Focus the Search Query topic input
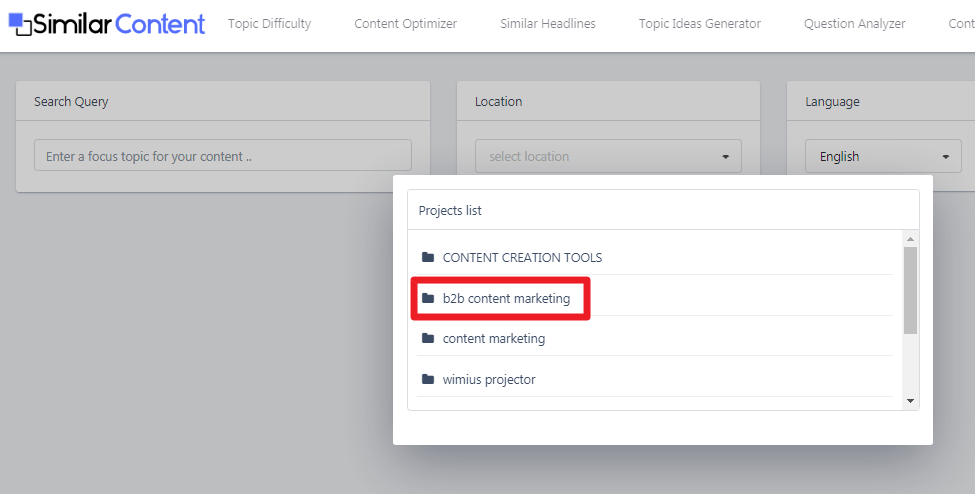The width and height of the screenshot is (975, 494). (223, 156)
